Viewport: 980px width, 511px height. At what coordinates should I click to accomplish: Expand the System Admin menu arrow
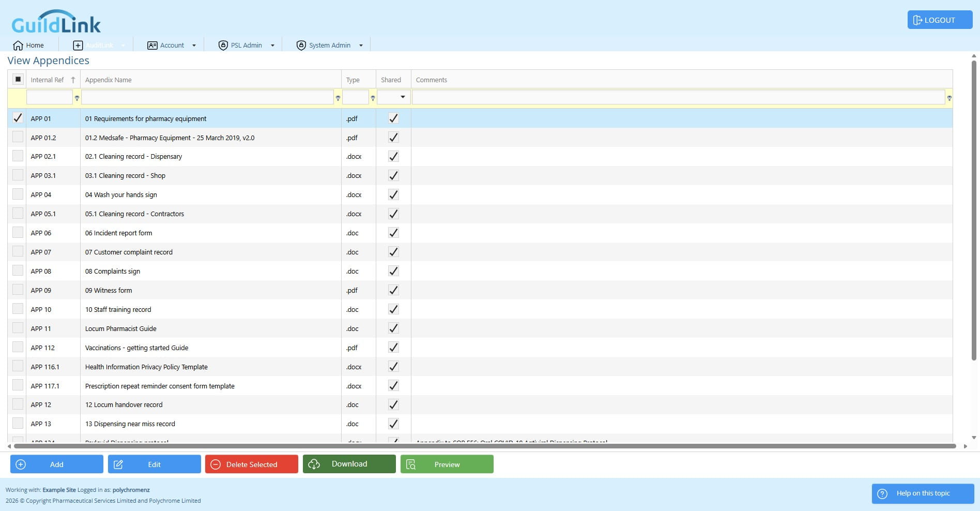361,46
